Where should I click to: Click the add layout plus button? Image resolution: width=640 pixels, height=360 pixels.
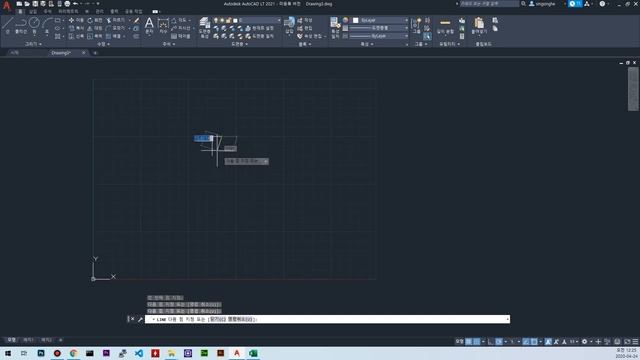pos(61,340)
